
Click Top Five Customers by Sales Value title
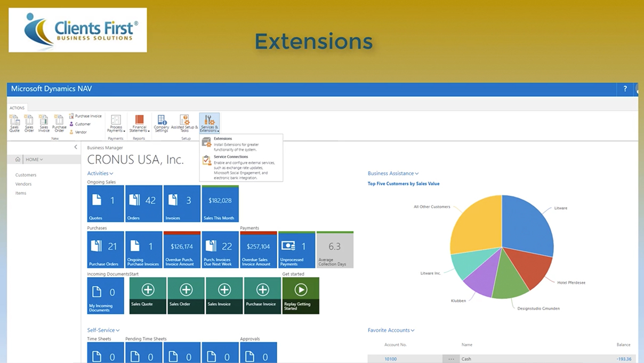pyautogui.click(x=404, y=184)
